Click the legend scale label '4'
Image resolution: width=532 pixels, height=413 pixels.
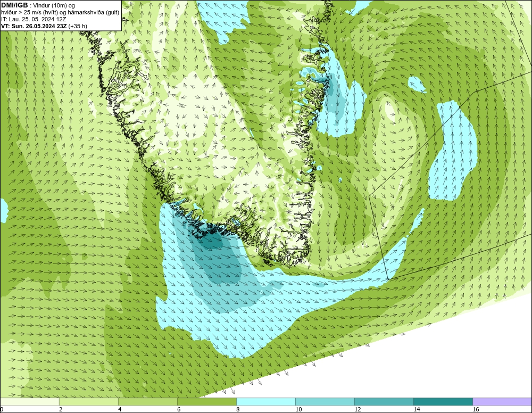(120, 409)
